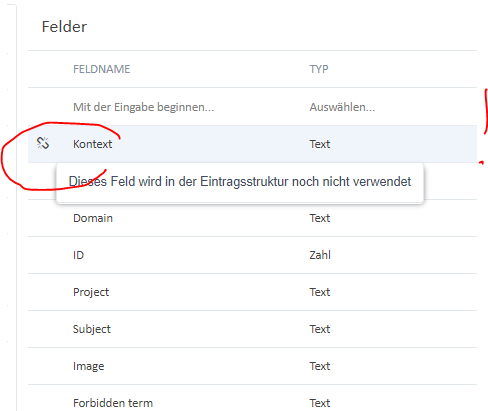The image size is (488, 411).
Task: Click the Felder section heading
Action: coord(64,27)
